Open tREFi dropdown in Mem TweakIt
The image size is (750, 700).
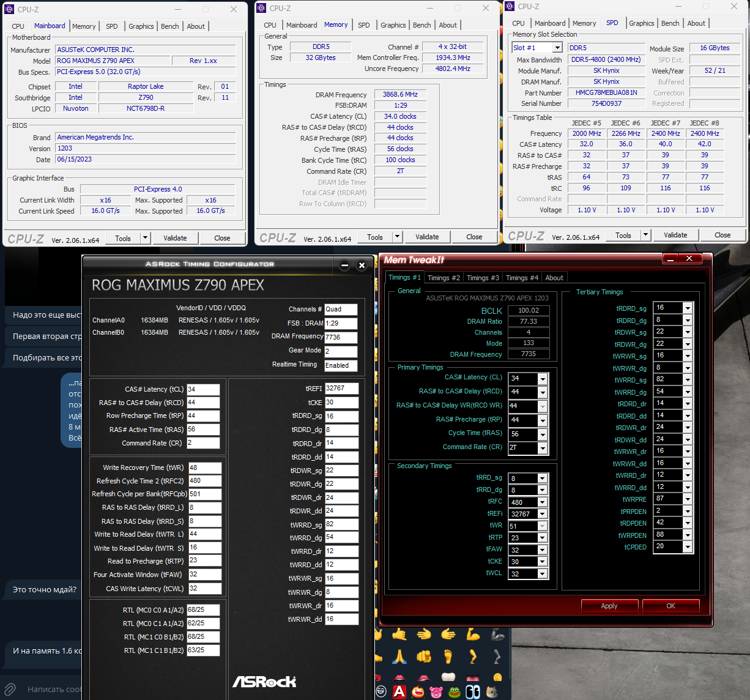542,514
